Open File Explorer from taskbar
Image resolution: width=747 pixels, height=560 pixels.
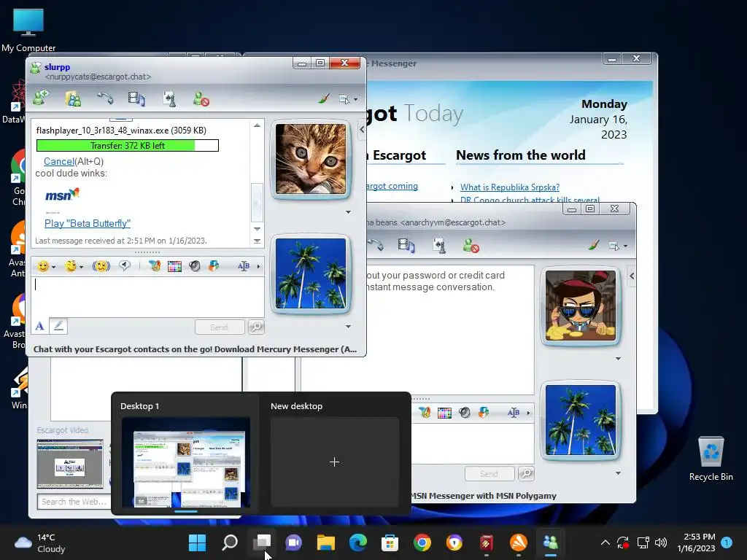[x=326, y=542]
